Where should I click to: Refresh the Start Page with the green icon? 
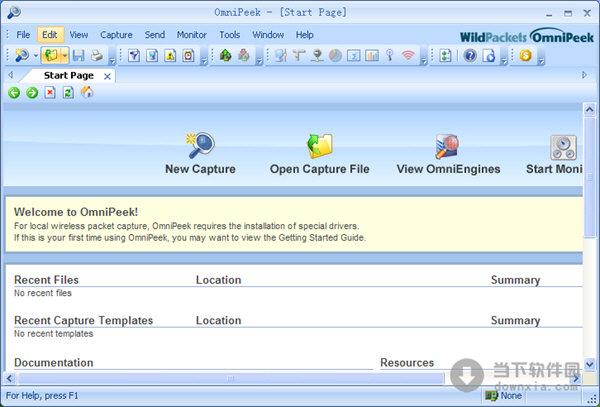click(x=68, y=93)
